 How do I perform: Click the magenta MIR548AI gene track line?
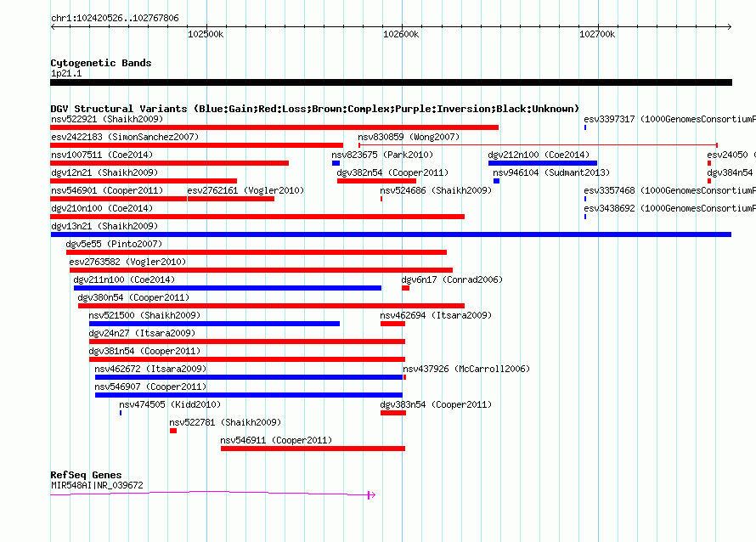click(212, 494)
